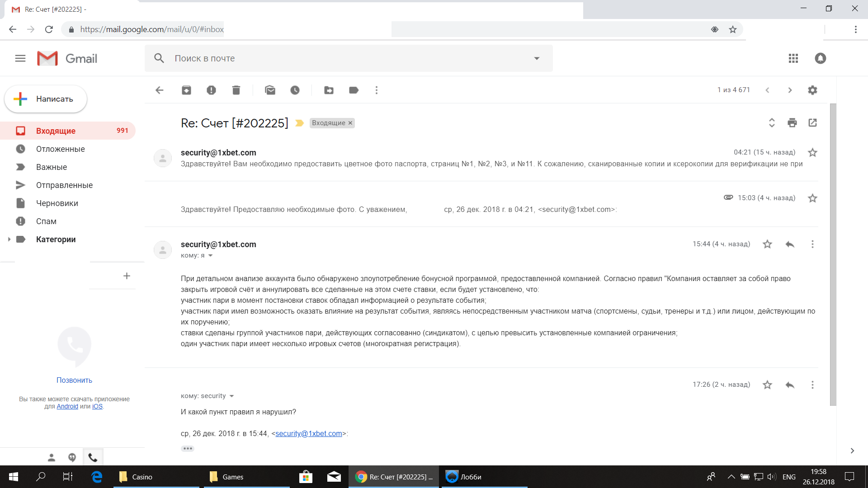
Task: Compose a new email with Написать
Action: click(x=46, y=99)
